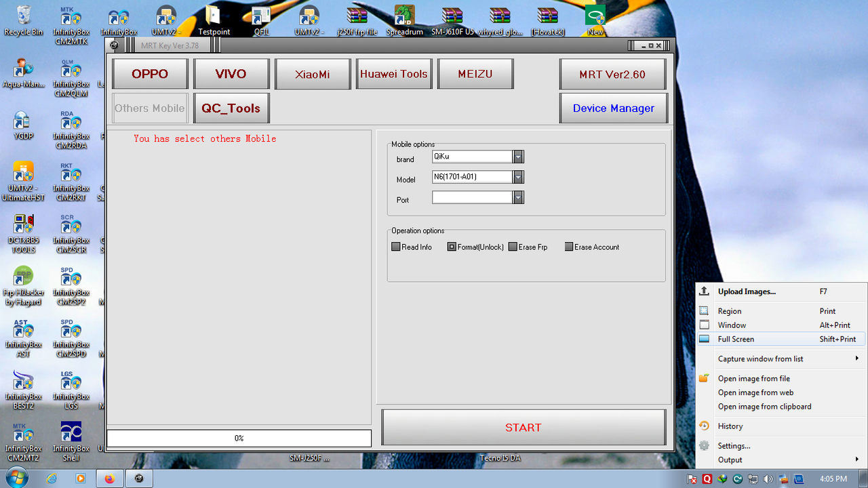Expand the Model dropdown showing N6(1701-A01)
Viewport: 868px width, 488px height.
[518, 177]
